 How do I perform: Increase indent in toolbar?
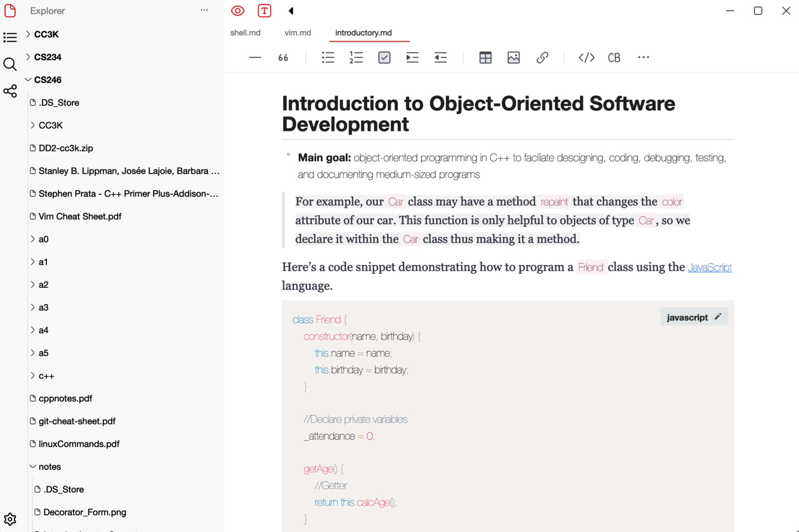coord(412,57)
